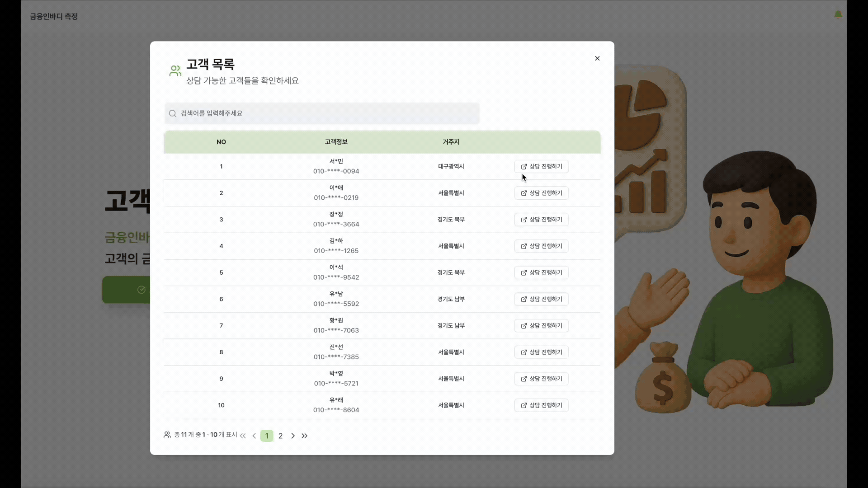Click the external-link icon in row 6
868x488 pixels.
524,300
